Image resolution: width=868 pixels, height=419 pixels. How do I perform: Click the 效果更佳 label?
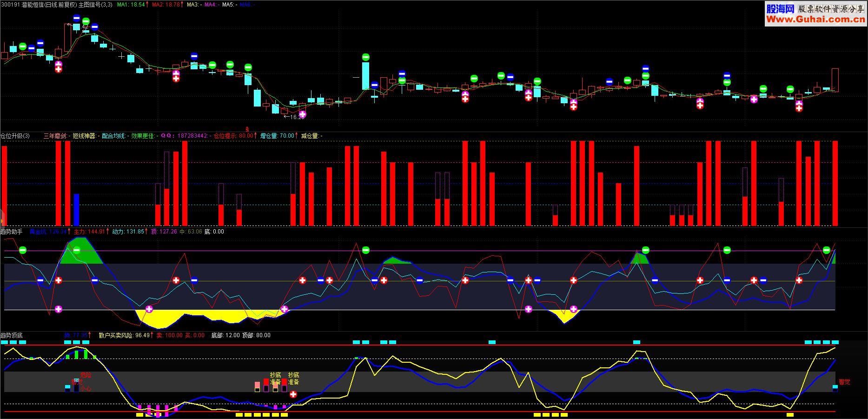point(143,136)
